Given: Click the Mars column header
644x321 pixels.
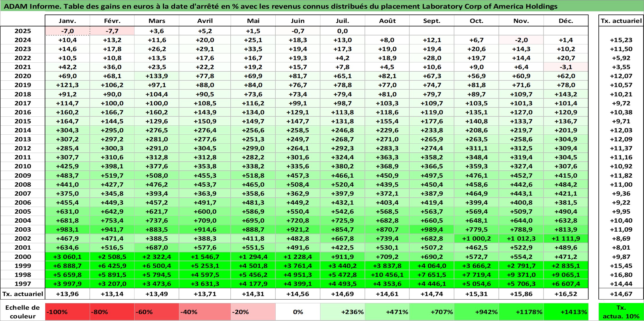Looking at the screenshot, I should (157, 21).
